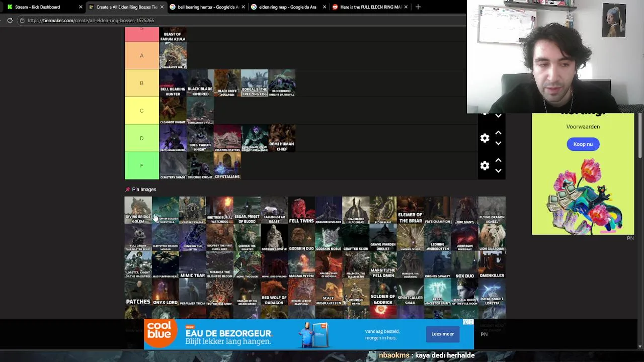Select Cemetery Shade in F tier
The width and height of the screenshot is (644, 362).
(x=173, y=166)
